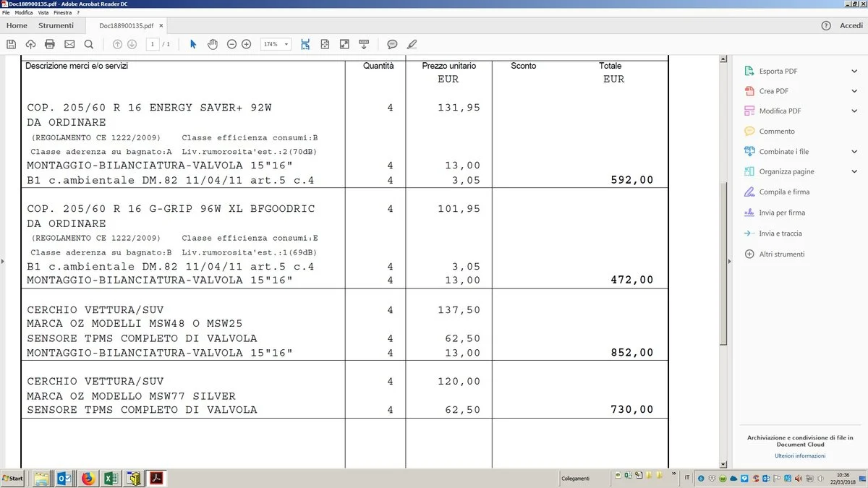Open Invia per firma tool label
Image resolution: width=868 pixels, height=488 pixels.
tap(782, 213)
